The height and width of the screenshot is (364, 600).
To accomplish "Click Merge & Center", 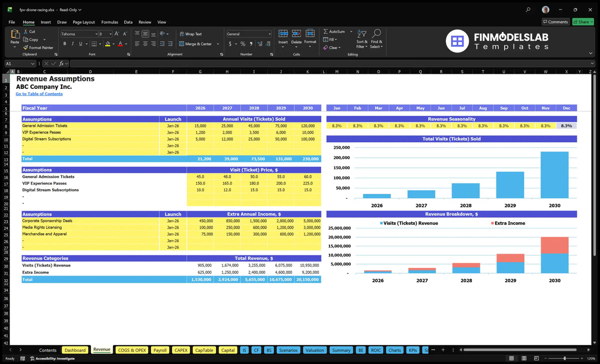I will pos(195,44).
